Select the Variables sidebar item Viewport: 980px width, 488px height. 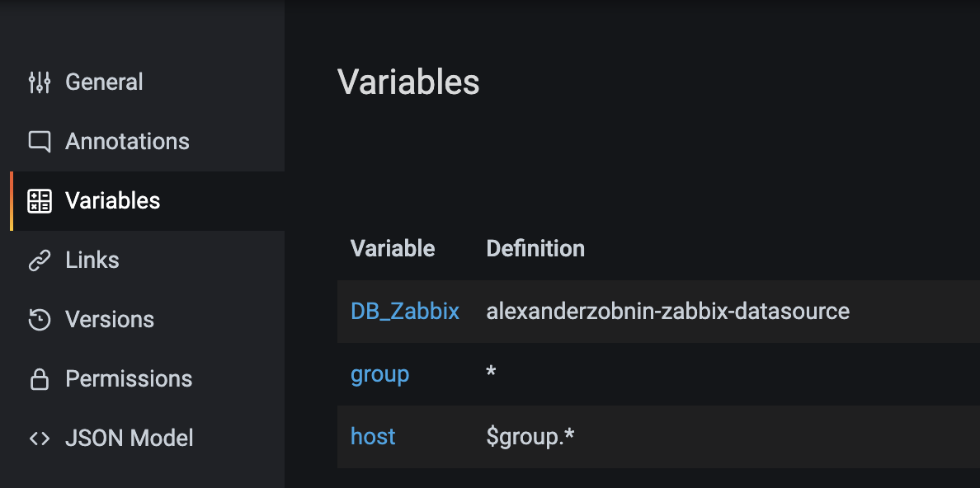(x=148, y=201)
